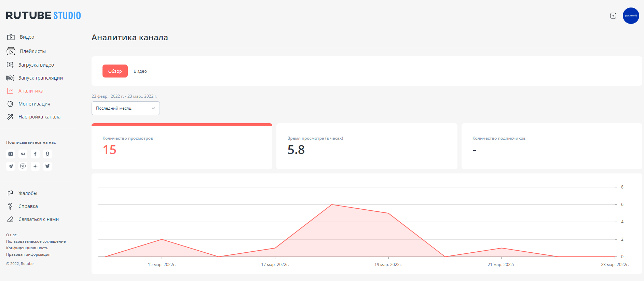Image resolution: width=644 pixels, height=281 pixels.
Task: Select the Обзор tab
Action: coord(115,71)
